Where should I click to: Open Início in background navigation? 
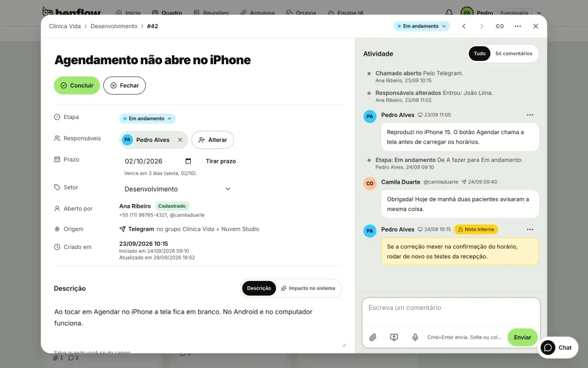tap(128, 13)
